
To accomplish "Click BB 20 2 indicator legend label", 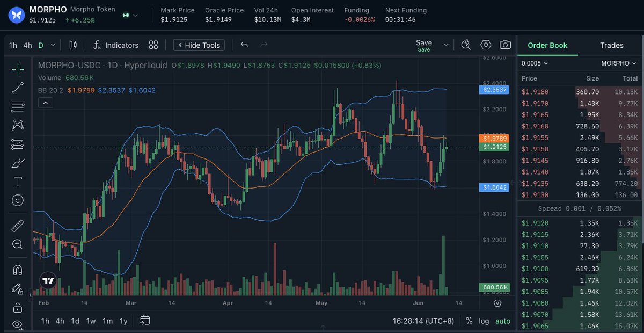I will click(x=50, y=90).
